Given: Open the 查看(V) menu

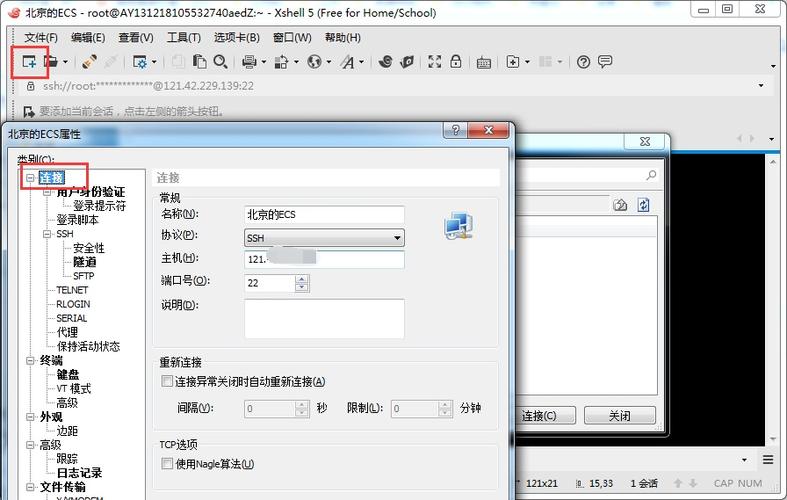Looking at the screenshot, I should (136, 38).
